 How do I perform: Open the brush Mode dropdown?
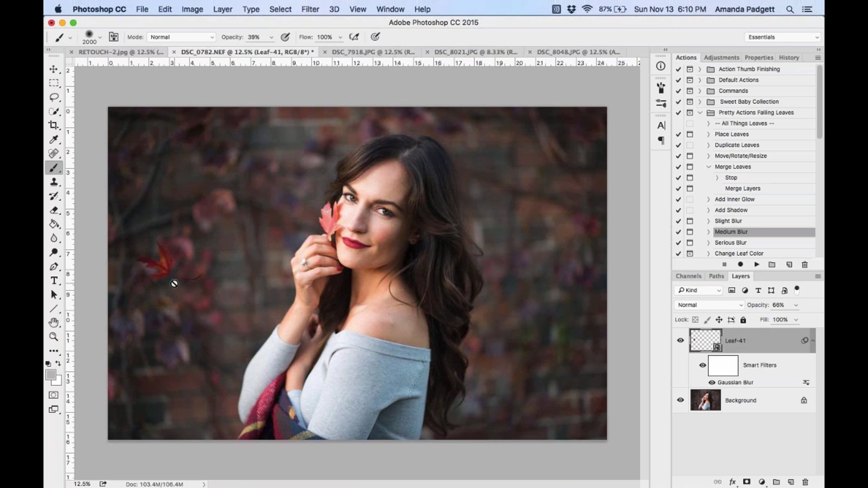coord(181,37)
